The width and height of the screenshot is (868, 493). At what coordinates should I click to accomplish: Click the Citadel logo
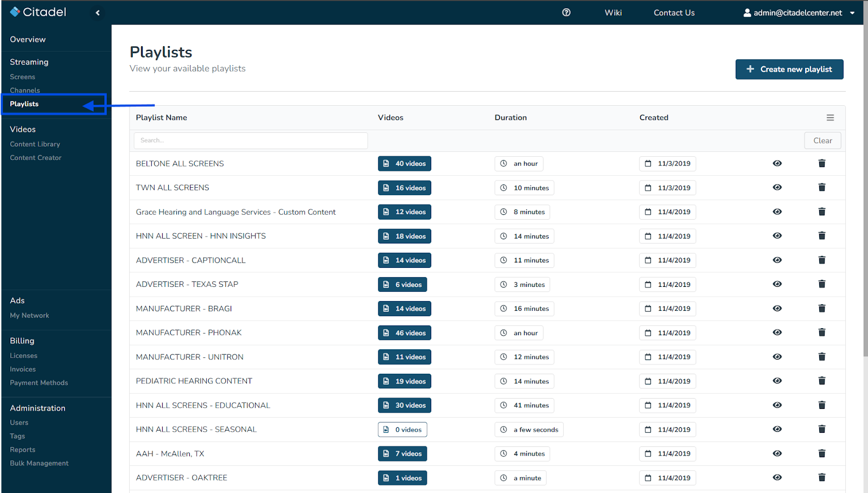38,12
